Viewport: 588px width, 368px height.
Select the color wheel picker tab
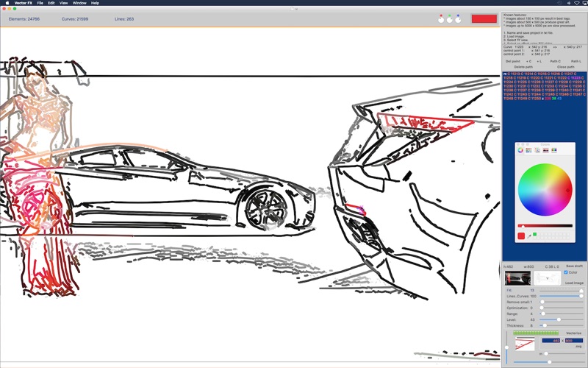point(520,149)
